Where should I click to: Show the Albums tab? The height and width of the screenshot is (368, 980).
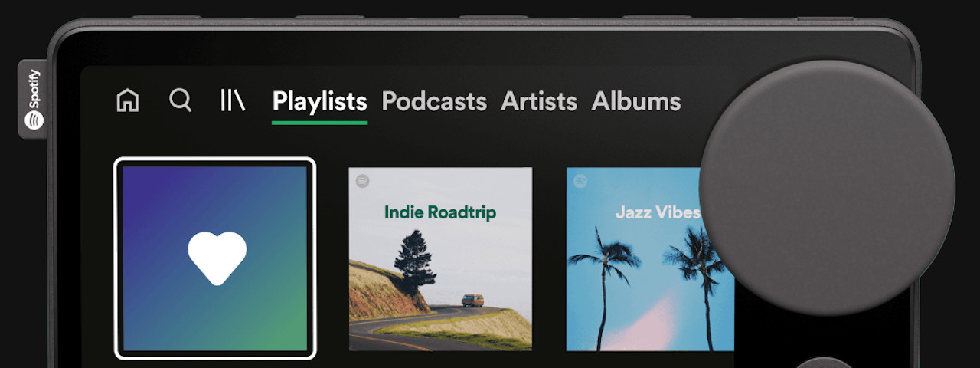(636, 101)
